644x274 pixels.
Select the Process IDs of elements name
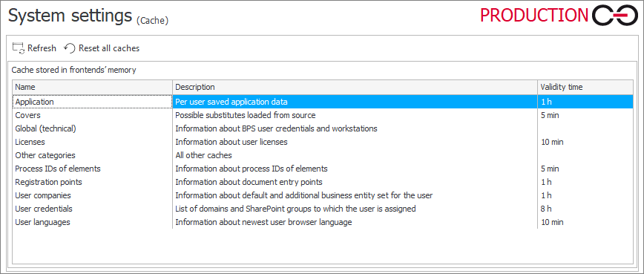[x=58, y=169]
